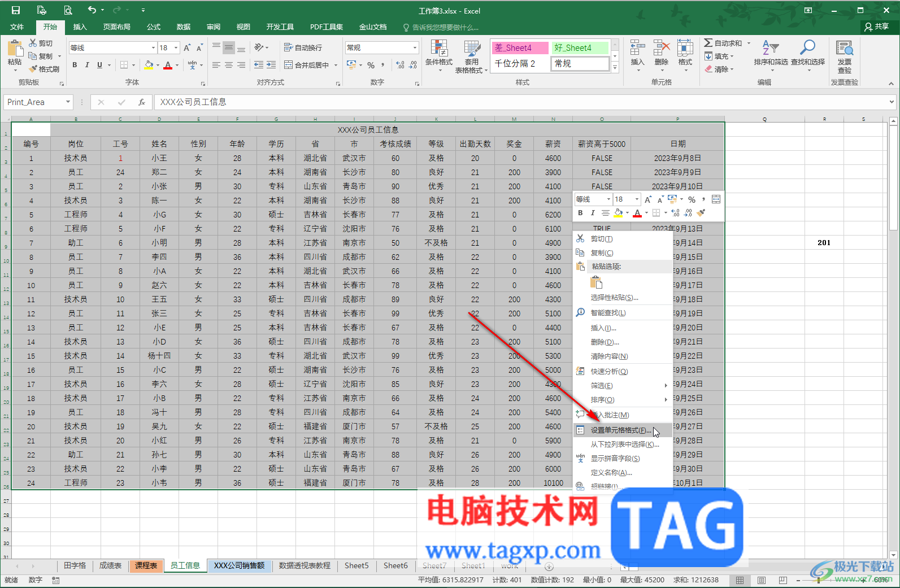Screen dimensions: 900x588
Task: Click the Tell Me search box
Action: [x=441, y=27]
